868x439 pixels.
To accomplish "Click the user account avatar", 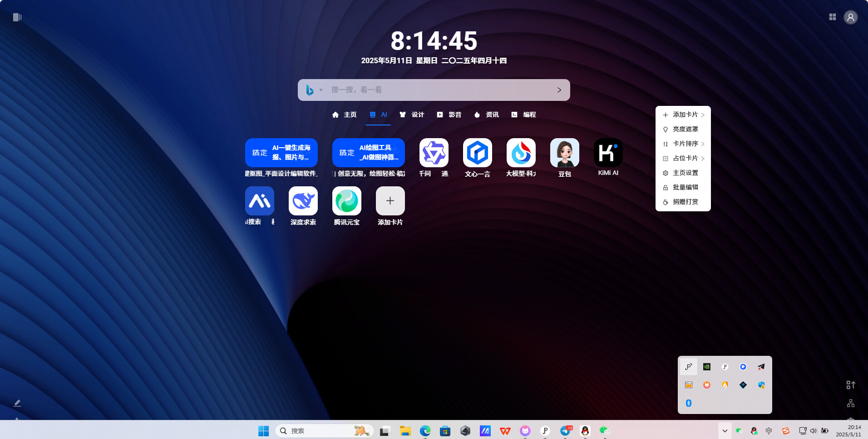I will point(851,17).
